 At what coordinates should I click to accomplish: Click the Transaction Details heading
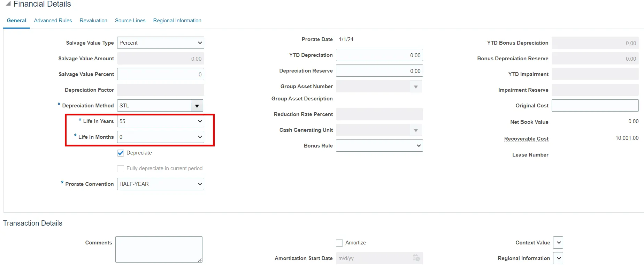coord(33,223)
